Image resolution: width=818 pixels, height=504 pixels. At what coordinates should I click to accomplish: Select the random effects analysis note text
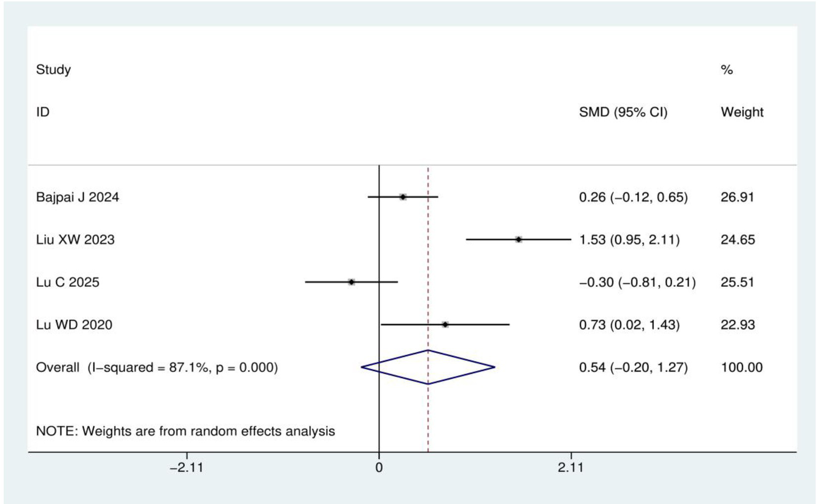[x=185, y=431]
